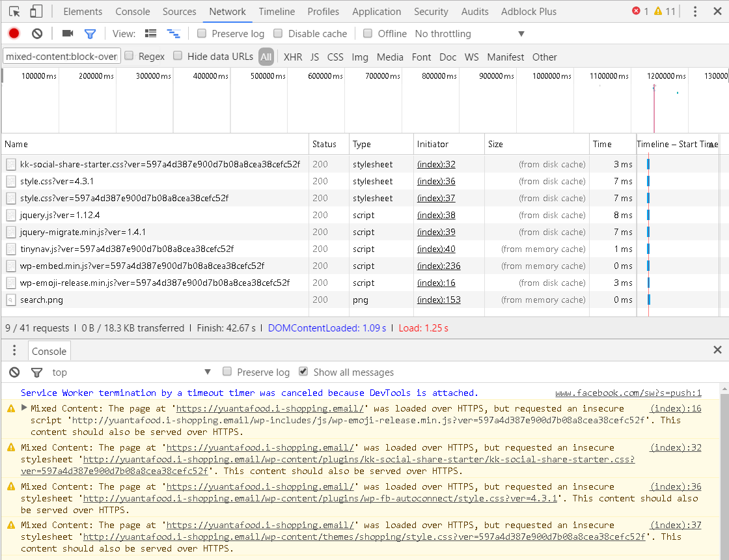Image resolution: width=729 pixels, height=560 pixels.
Task: Open the Security tab
Action: click(431, 12)
